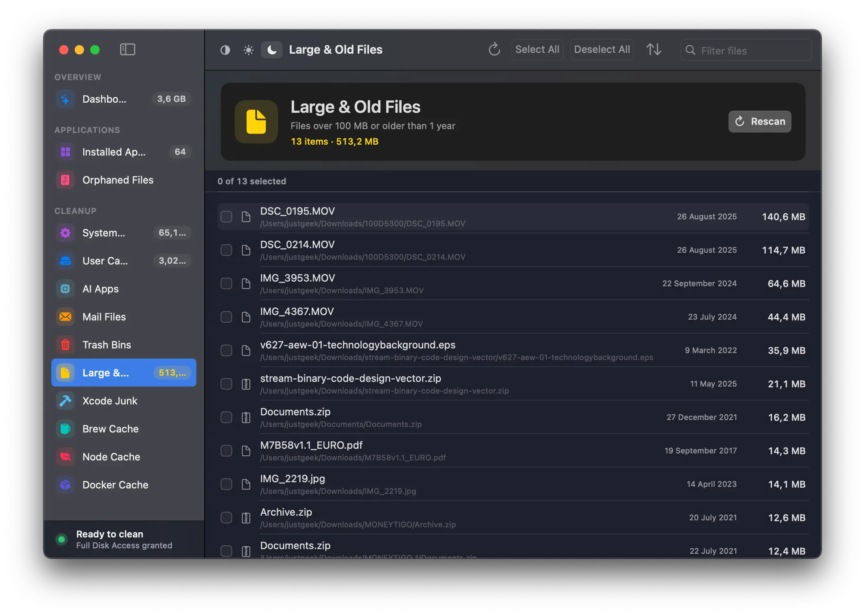Screen dimensions: 865x616
Task: Click the sort order arrows icon
Action: (654, 50)
